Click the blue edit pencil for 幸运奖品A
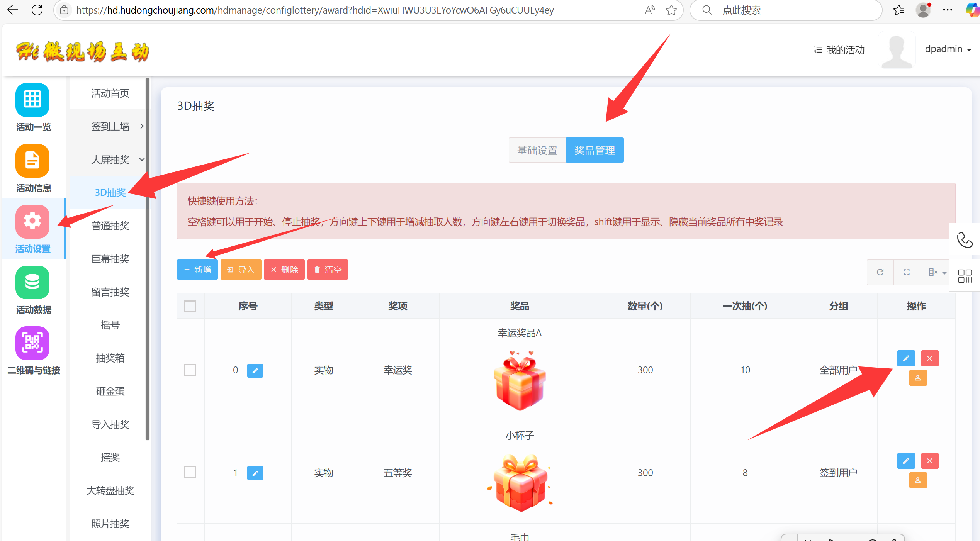Image resolution: width=980 pixels, height=541 pixels. pyautogui.click(x=906, y=358)
